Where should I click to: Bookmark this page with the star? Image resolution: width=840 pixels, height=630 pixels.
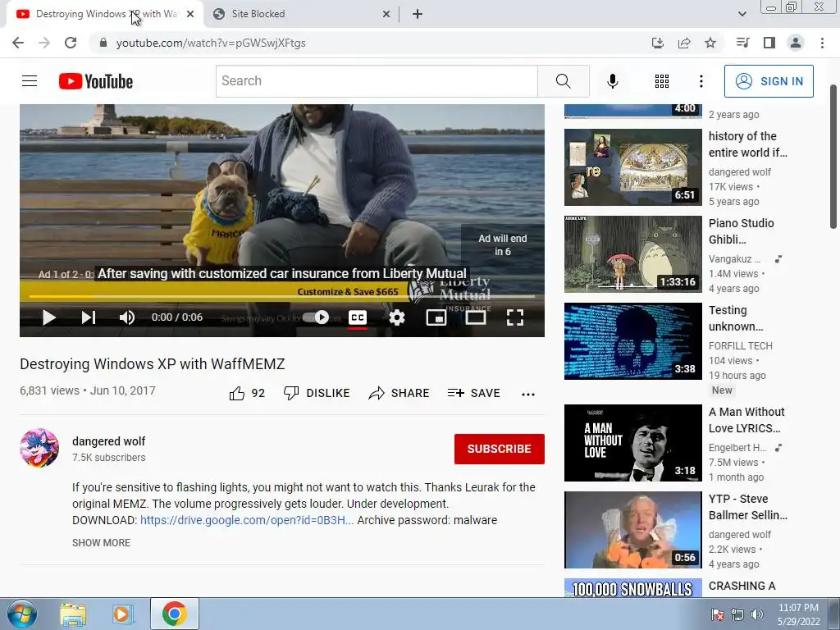710,43
